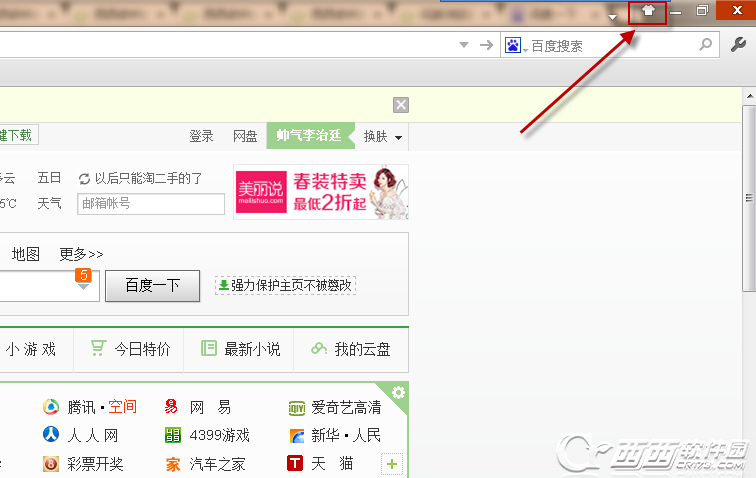Screen dimensions: 756x478
Task: Open the browser skin (T-shirt) icon
Action: (x=648, y=11)
